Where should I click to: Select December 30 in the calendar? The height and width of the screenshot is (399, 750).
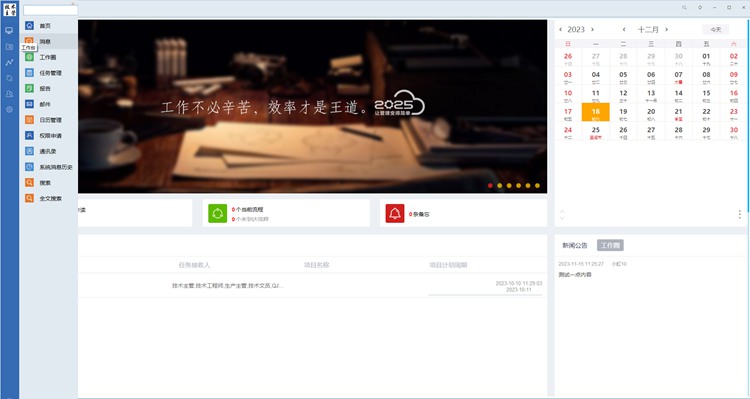tap(734, 131)
